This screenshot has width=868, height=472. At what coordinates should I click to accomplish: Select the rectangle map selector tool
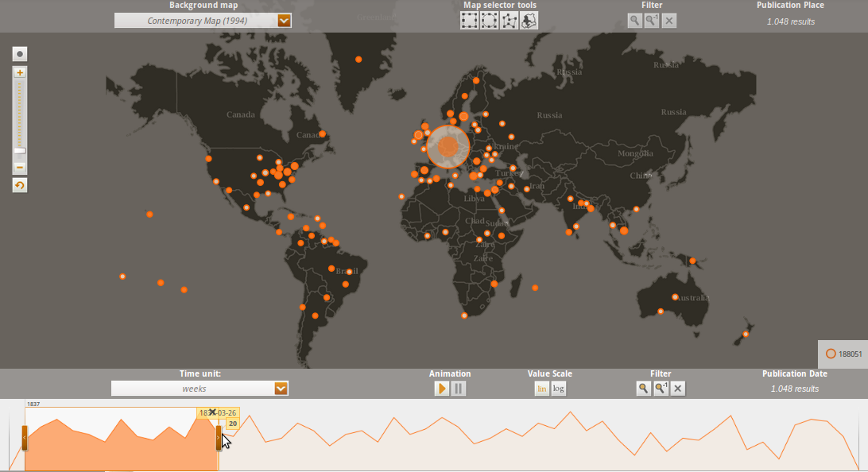click(470, 20)
